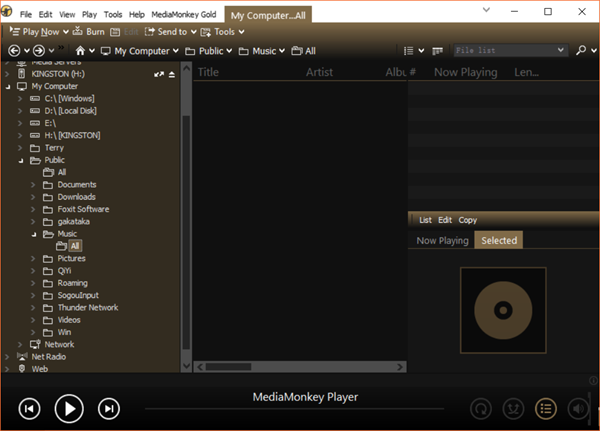600x431 pixels.
Task: Click the MediaMonkey logo icon
Action: click(x=7, y=11)
